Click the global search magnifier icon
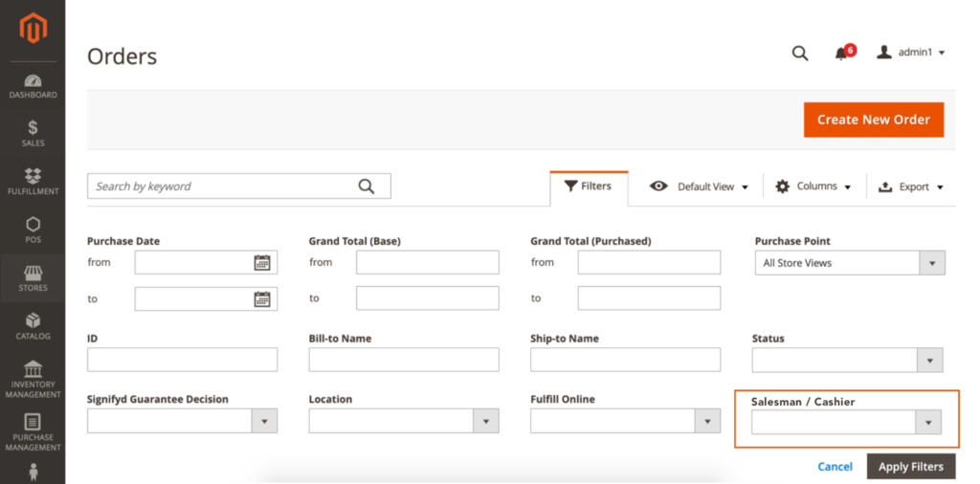The image size is (980, 484). tap(800, 54)
